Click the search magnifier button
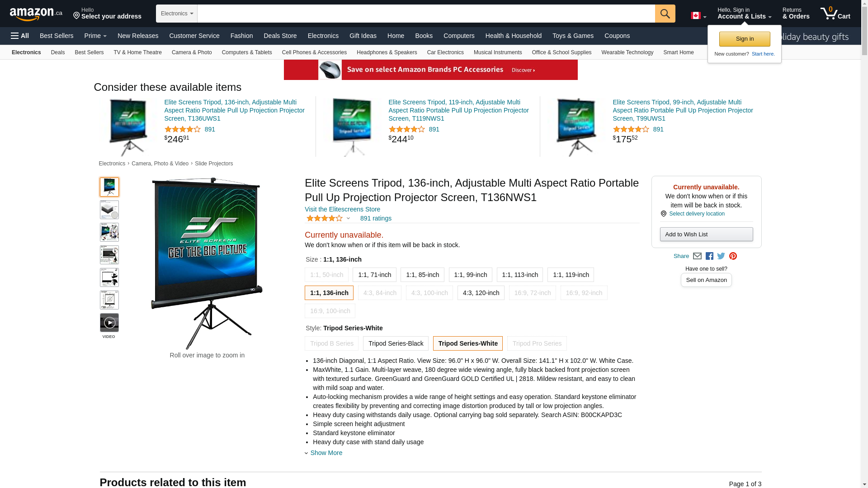The image size is (868, 488). pyautogui.click(x=665, y=14)
